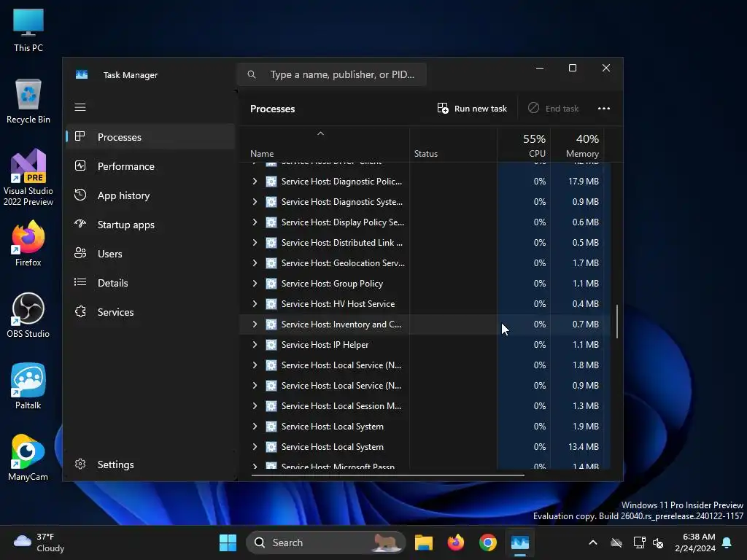747x560 pixels.
Task: Sort processes by the CPU column
Action: point(524,145)
